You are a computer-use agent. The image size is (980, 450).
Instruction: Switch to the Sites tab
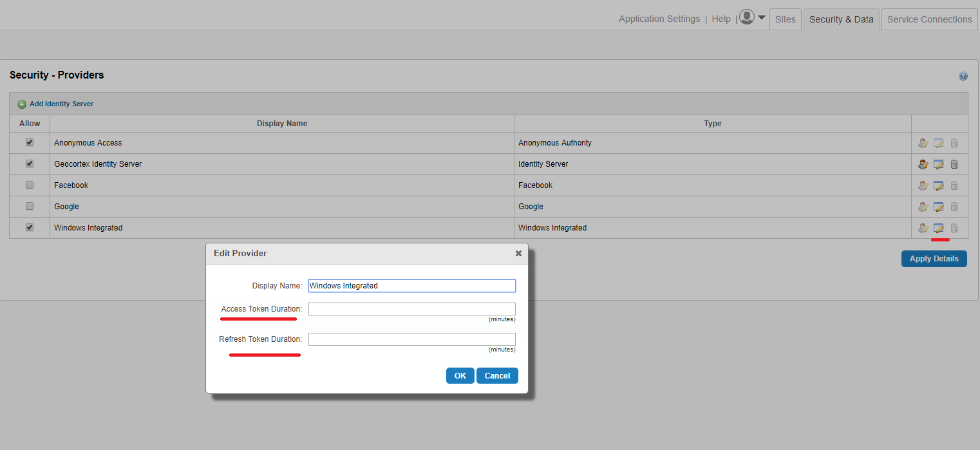pyautogui.click(x=786, y=19)
